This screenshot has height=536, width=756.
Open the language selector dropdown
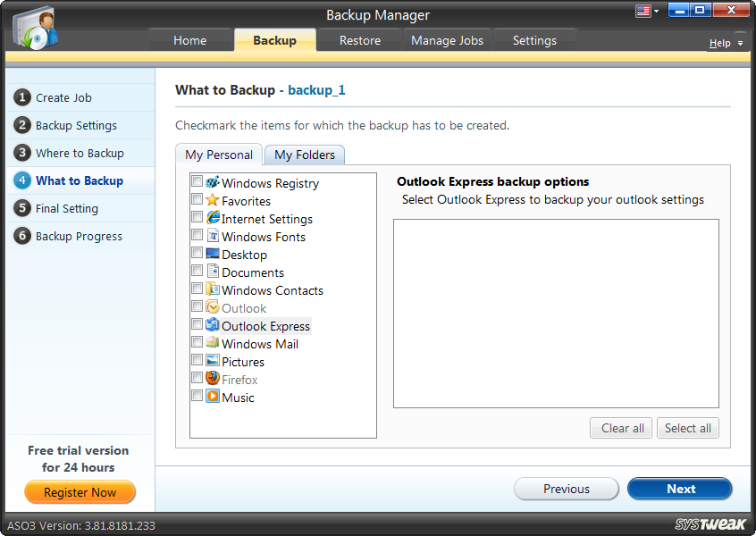pyautogui.click(x=646, y=11)
